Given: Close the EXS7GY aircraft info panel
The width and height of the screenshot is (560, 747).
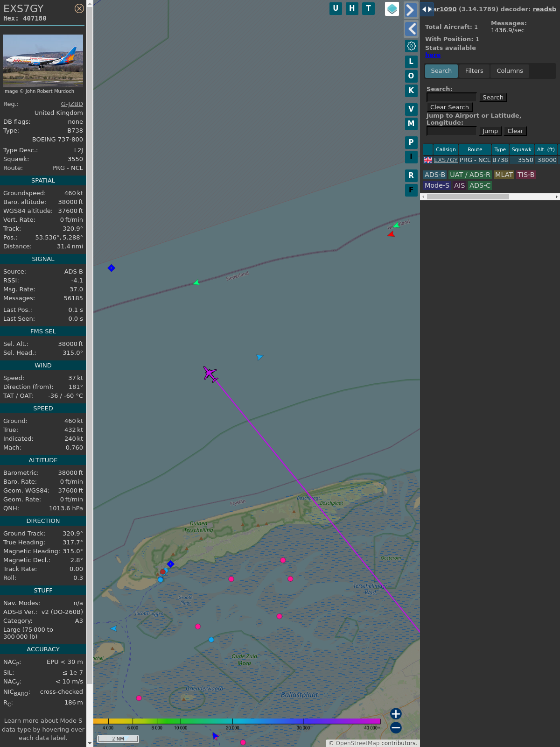Looking at the screenshot, I should tap(79, 8).
